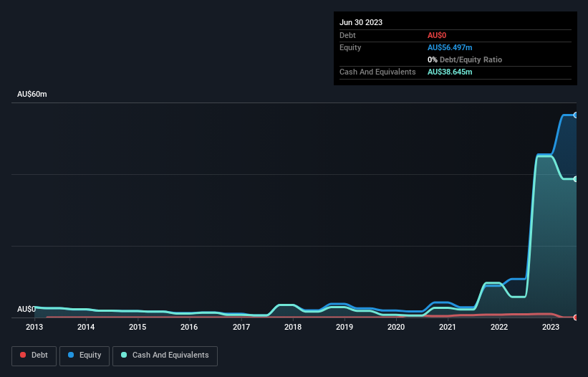Click the AU$0 y-axis label
This screenshot has width=588, height=377.
[26, 309]
